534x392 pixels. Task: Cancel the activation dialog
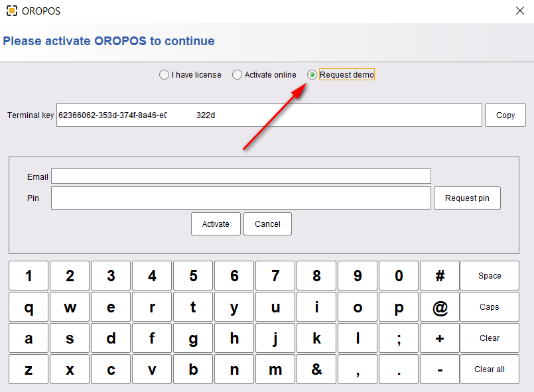[268, 224]
